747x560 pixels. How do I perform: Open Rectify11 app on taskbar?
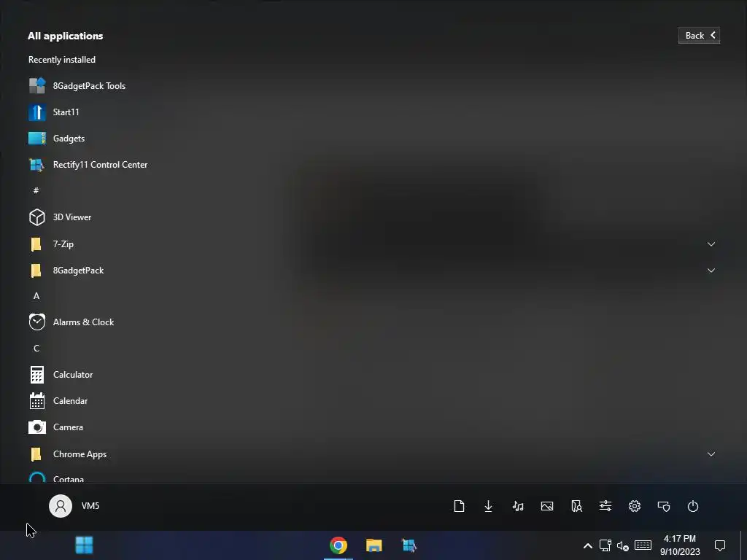coord(409,545)
